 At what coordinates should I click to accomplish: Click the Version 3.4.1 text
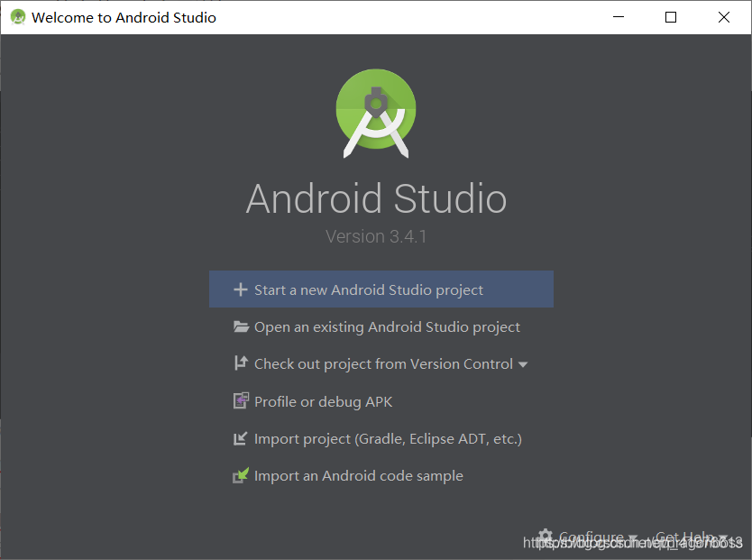376,236
